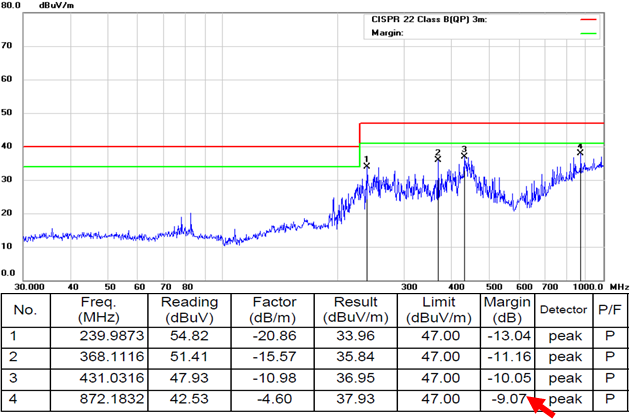
Task: Select reading value 42.53
Action: coord(189,399)
